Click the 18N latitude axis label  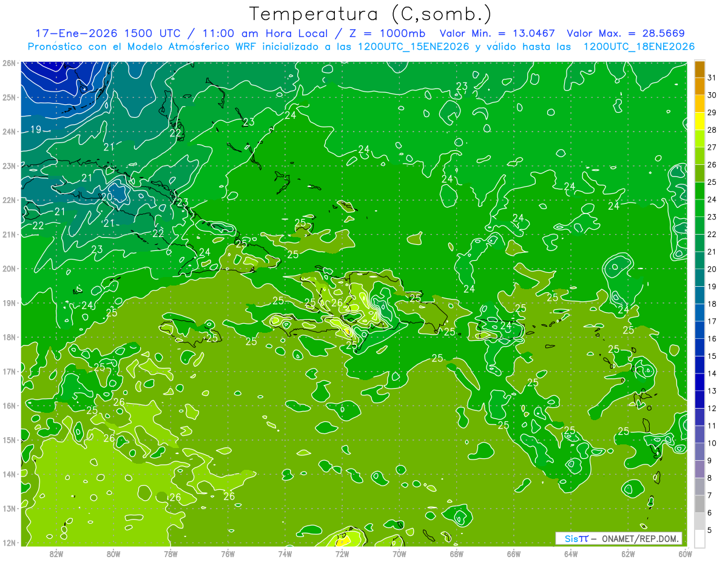pos(8,337)
